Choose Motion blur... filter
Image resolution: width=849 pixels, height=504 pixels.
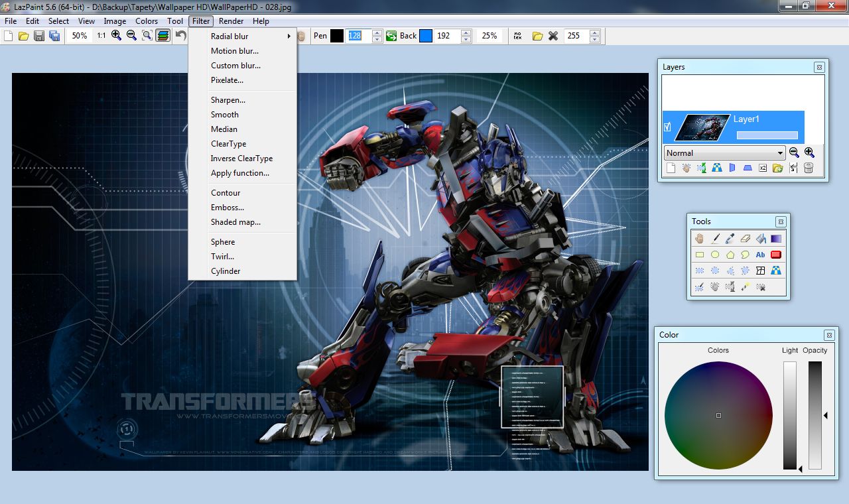tap(235, 51)
